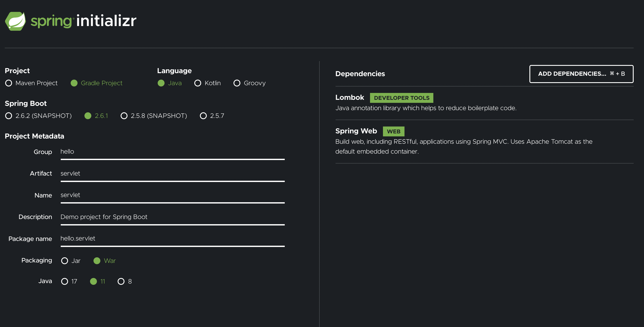Image resolution: width=644 pixels, height=327 pixels.
Task: Click the Project Metadata heading
Action: point(34,136)
